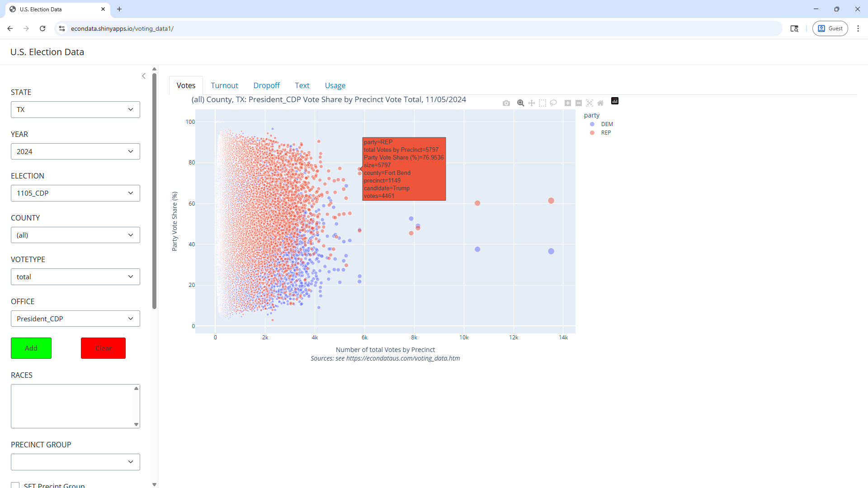Click the Autoscale plot icon
The image size is (868, 488).
590,103
